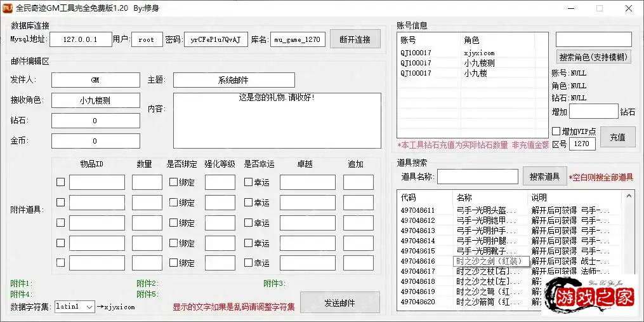Viewport: 644px width, 322px height.
Task: Click the 接收角色 recipient input field
Action: 95,100
